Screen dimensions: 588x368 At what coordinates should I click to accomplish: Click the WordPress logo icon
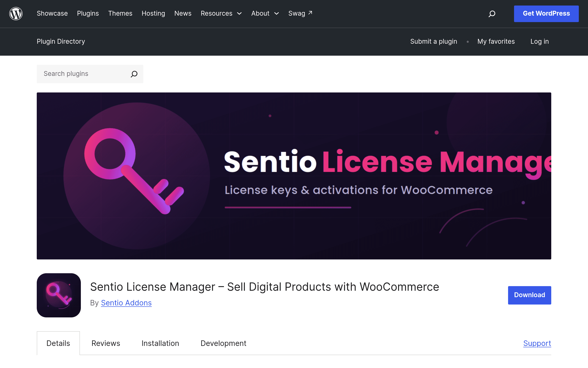coord(16,14)
